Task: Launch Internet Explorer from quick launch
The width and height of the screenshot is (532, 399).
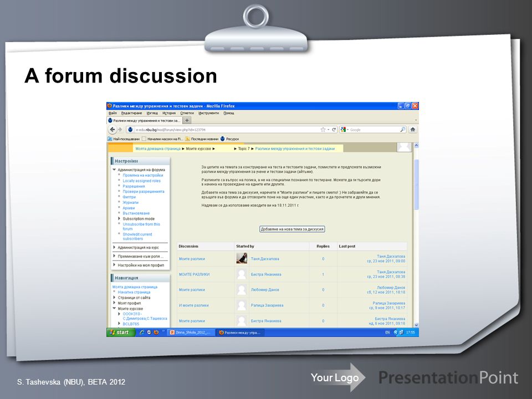Action: click(x=142, y=332)
